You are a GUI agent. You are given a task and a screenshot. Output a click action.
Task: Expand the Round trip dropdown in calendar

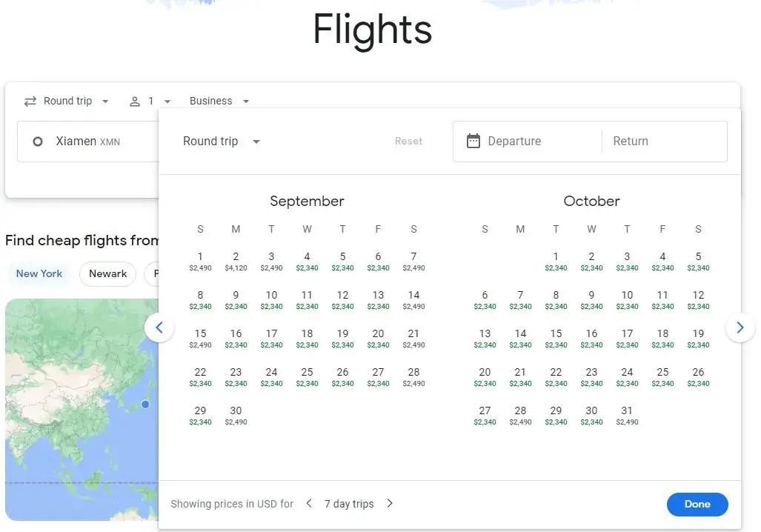click(222, 141)
